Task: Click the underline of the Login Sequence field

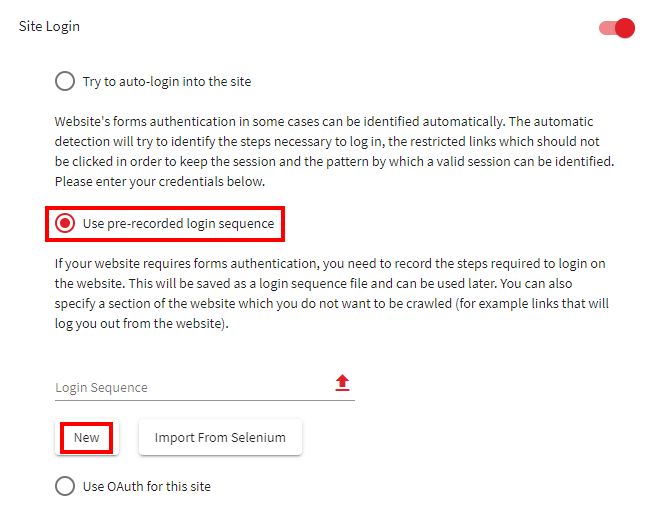Action: pos(205,400)
